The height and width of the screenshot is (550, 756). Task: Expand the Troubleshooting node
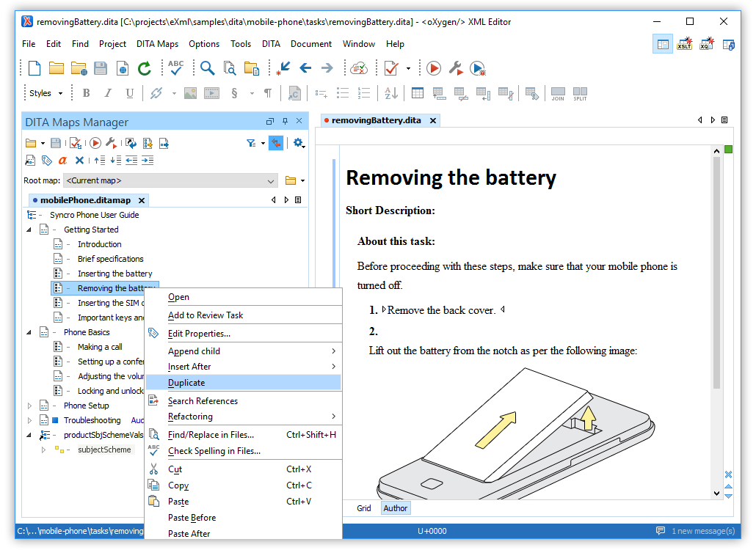pyautogui.click(x=29, y=420)
